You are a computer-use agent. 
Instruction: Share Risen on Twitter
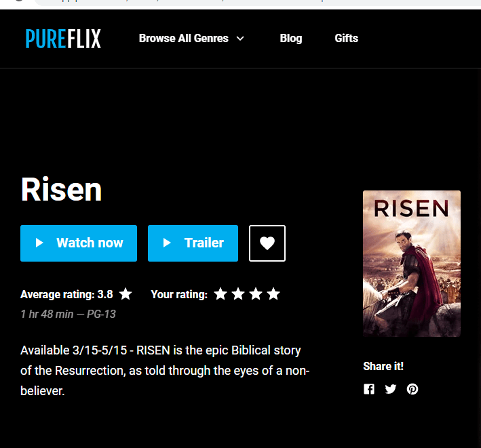(x=391, y=389)
